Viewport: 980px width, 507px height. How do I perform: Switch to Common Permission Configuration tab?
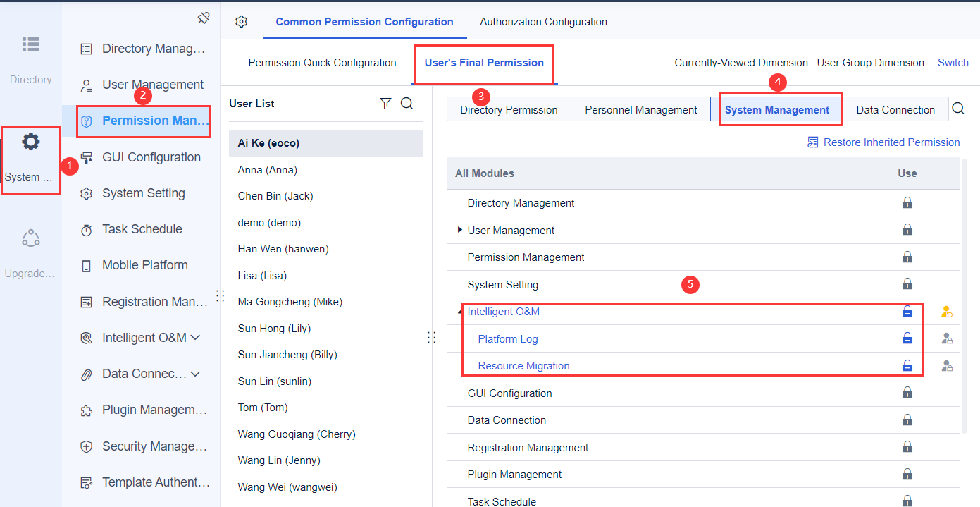(x=364, y=22)
